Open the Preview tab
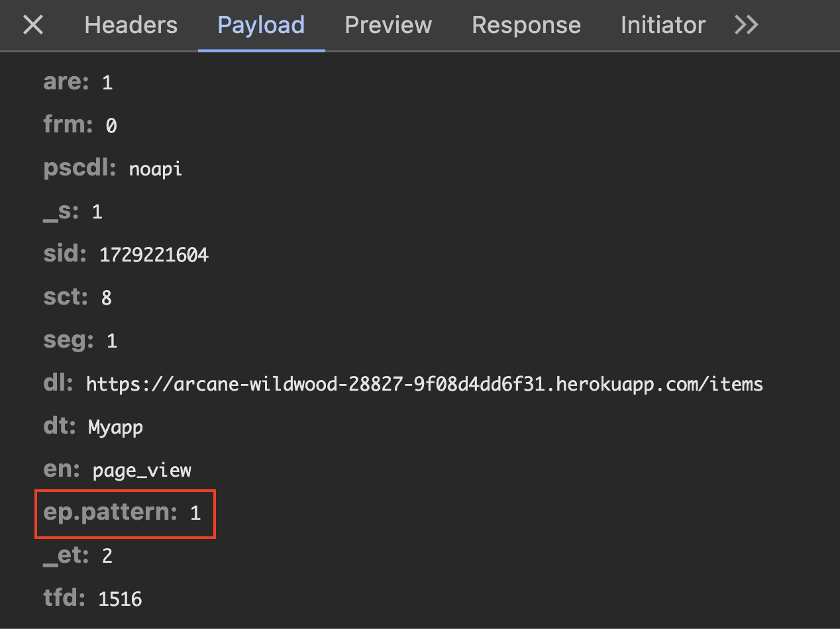This screenshot has height=629, width=840. [x=388, y=25]
